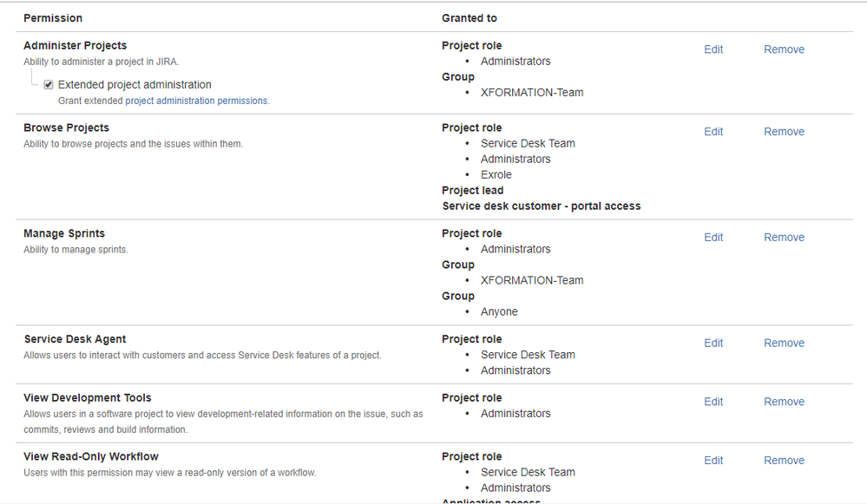Screen dimensions: 867x504
Task: Remove the View Read-Only Workflow permission
Action: click(x=783, y=460)
